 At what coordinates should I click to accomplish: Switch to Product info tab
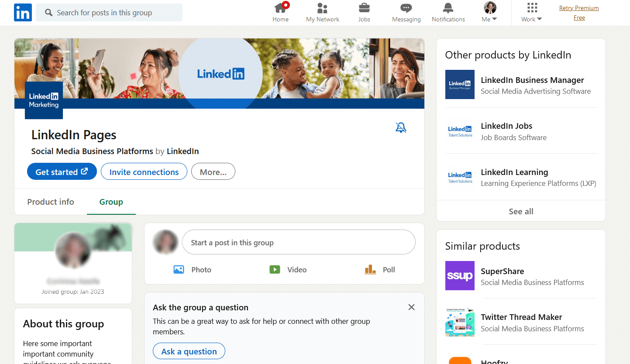[51, 202]
